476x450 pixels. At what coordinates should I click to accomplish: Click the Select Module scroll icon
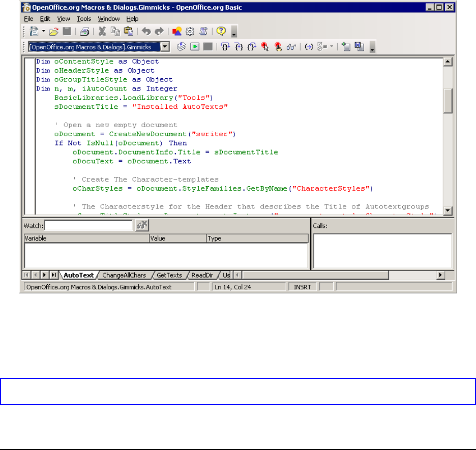pos(203,31)
